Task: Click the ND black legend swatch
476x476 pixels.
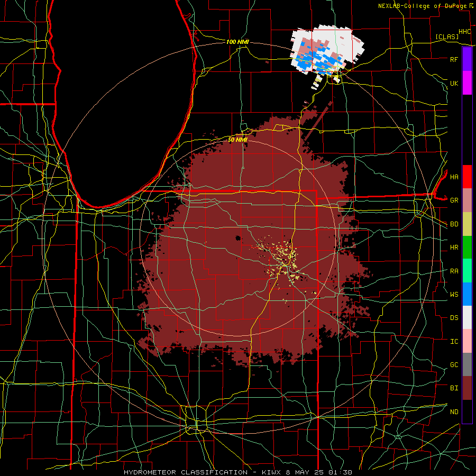Action: pyautogui.click(x=467, y=411)
